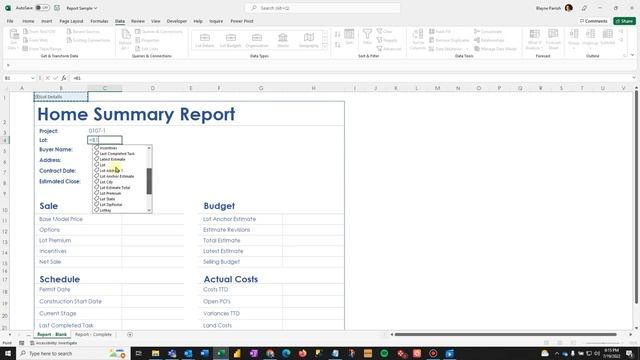Select Lot City in field list
640x360 pixels.
(107, 182)
